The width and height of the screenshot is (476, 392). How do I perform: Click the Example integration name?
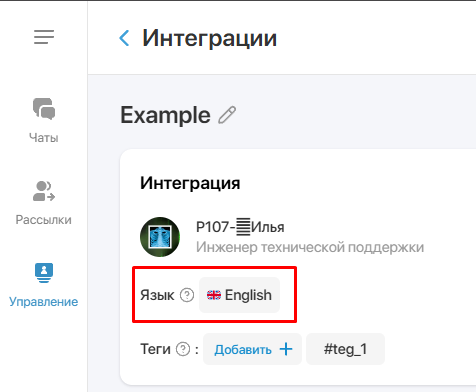click(x=165, y=115)
